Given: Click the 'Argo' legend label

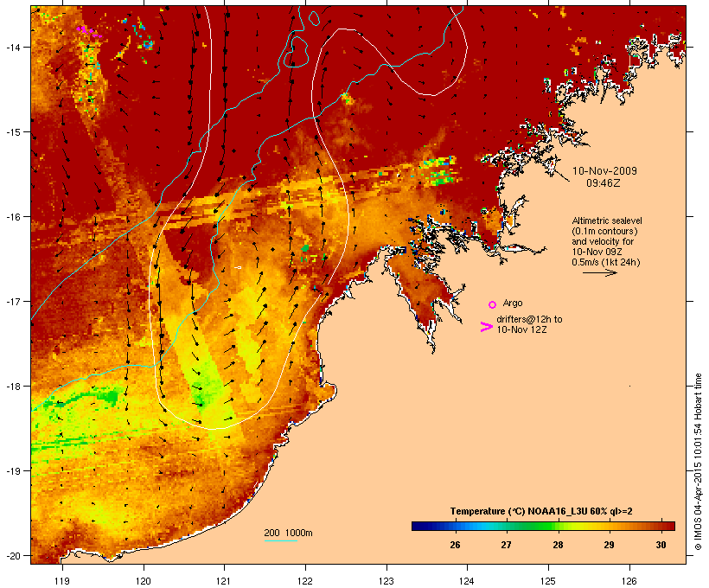Looking at the screenshot, I should (513, 303).
